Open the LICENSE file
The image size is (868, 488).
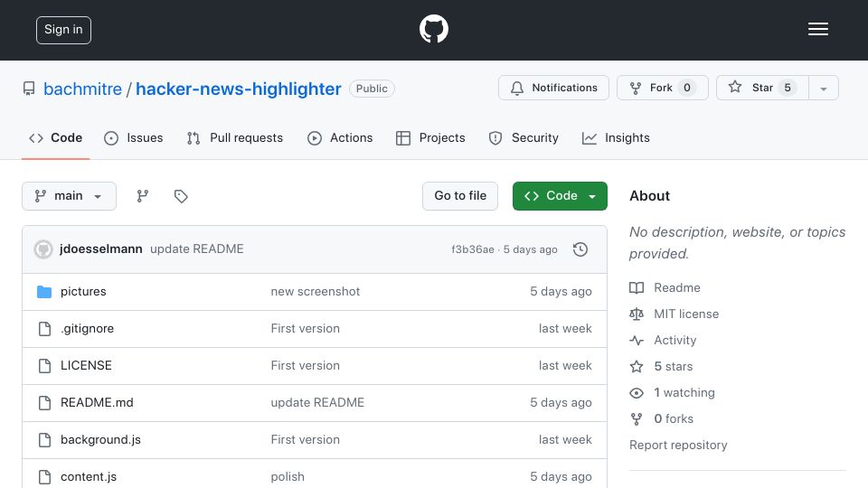pyautogui.click(x=86, y=366)
